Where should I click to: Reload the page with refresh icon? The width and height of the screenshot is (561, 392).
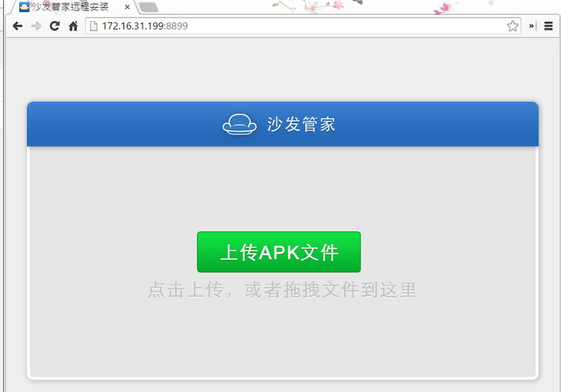pos(55,26)
